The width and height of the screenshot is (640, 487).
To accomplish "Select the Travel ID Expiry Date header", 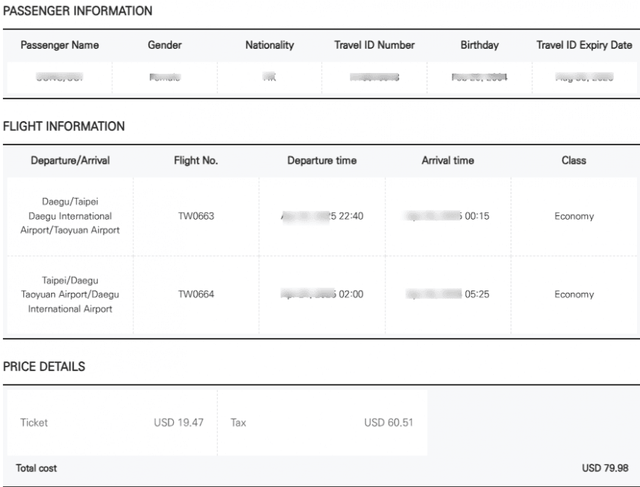I will [584, 45].
